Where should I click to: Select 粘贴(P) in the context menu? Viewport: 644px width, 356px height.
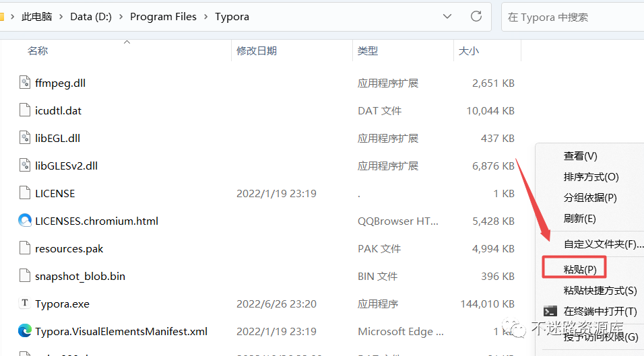(x=580, y=269)
